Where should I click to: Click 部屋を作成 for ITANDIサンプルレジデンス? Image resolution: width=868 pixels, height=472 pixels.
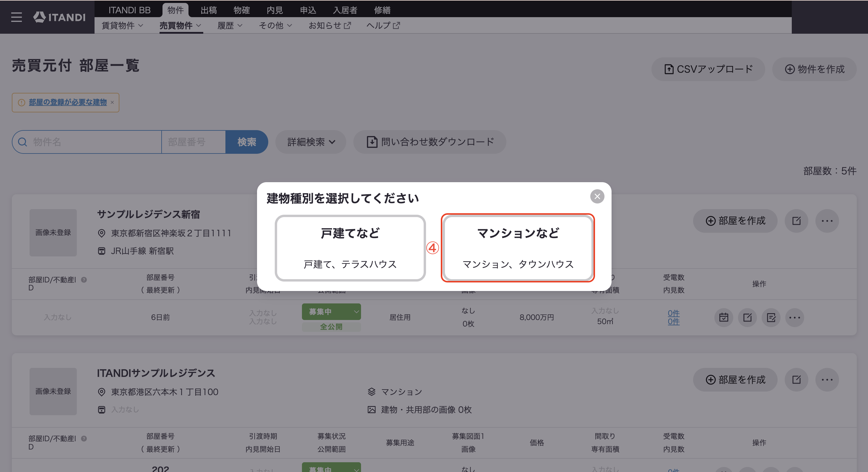pos(735,380)
